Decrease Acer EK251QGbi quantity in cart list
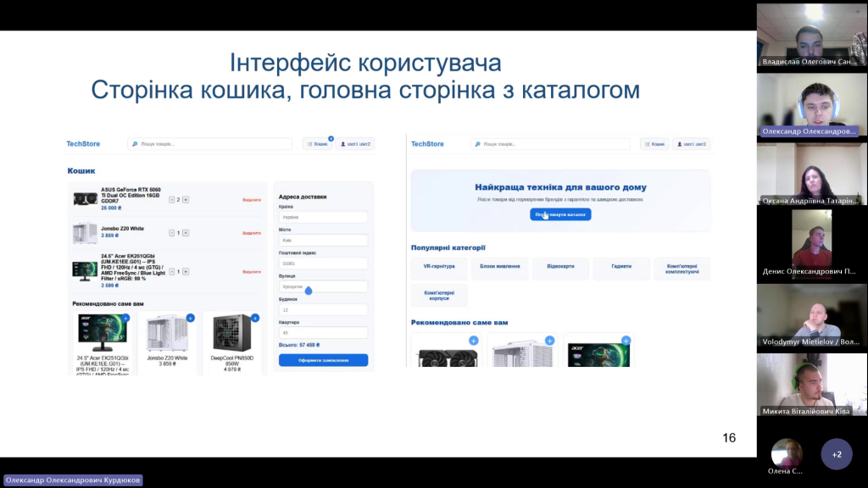This screenshot has height=488, width=868. [x=171, y=272]
